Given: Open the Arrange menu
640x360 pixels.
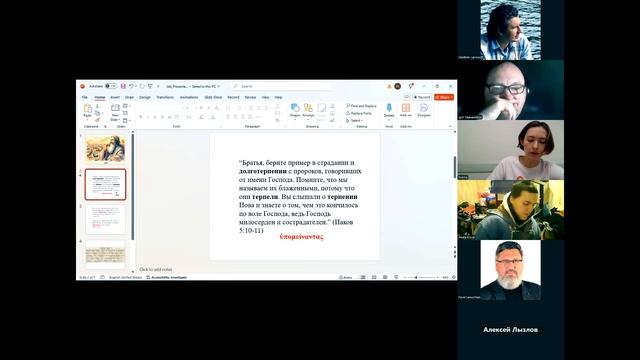Looking at the screenshot, I should (x=308, y=111).
